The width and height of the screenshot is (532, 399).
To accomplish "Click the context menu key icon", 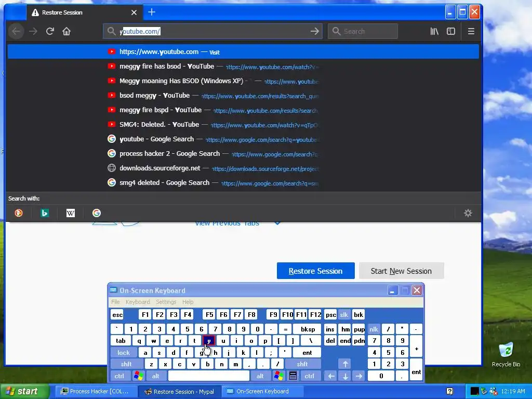I will click(293, 376).
